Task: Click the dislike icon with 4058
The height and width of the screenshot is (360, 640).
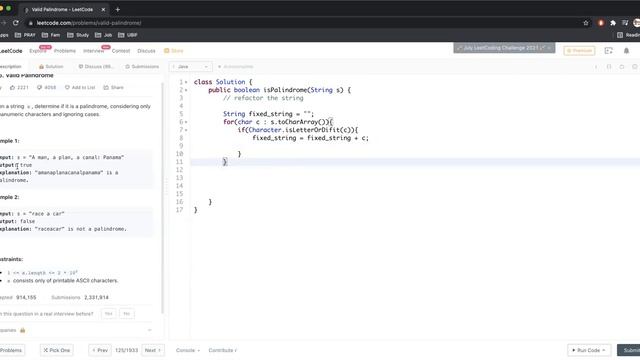Action: pos(40,87)
